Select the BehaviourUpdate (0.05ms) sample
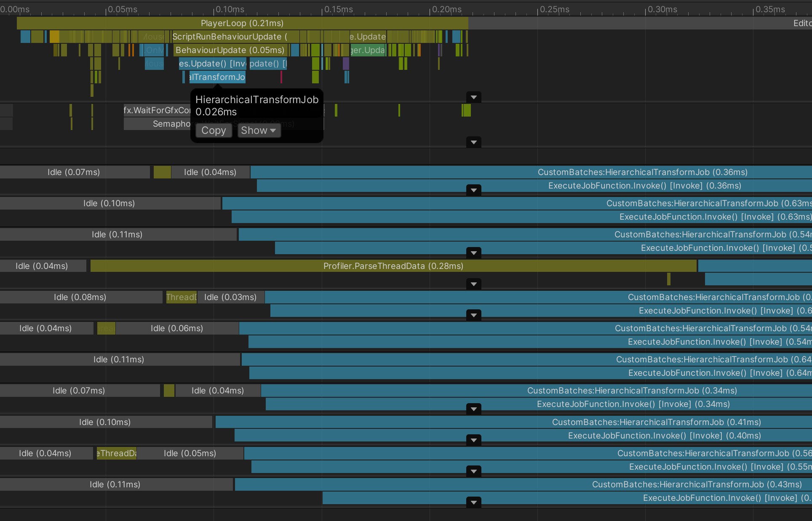812x521 pixels. point(230,50)
